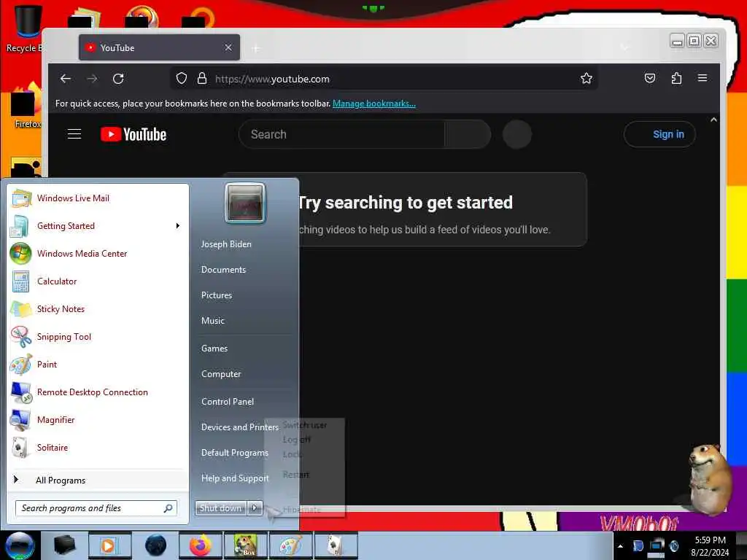
Task: Open Devices and Printers
Action: click(x=239, y=427)
